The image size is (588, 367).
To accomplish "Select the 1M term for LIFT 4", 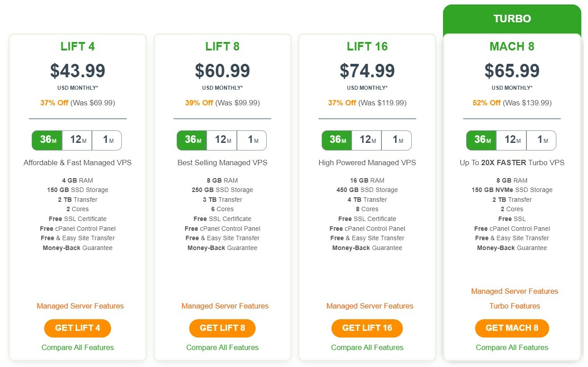I will pyautogui.click(x=107, y=139).
